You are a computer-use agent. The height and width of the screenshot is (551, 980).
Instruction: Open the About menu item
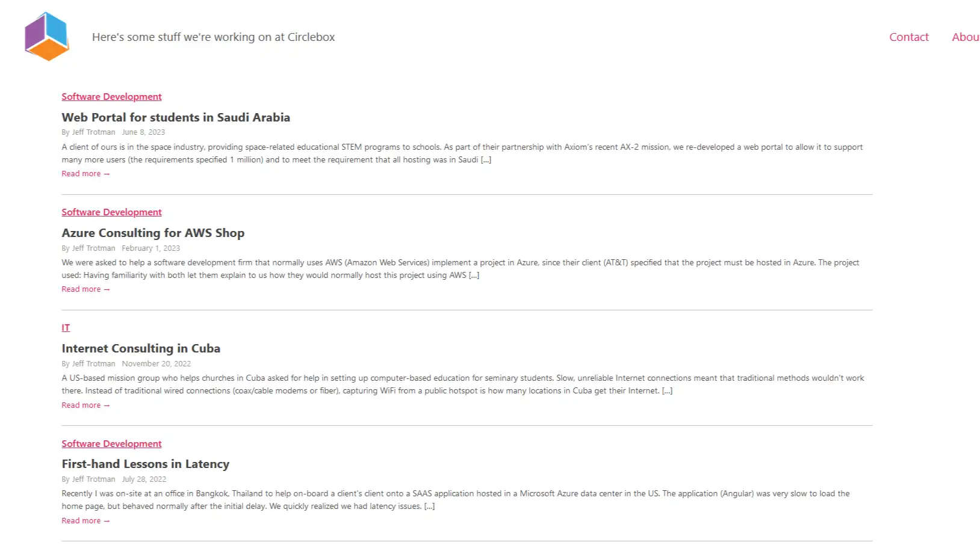[966, 37]
